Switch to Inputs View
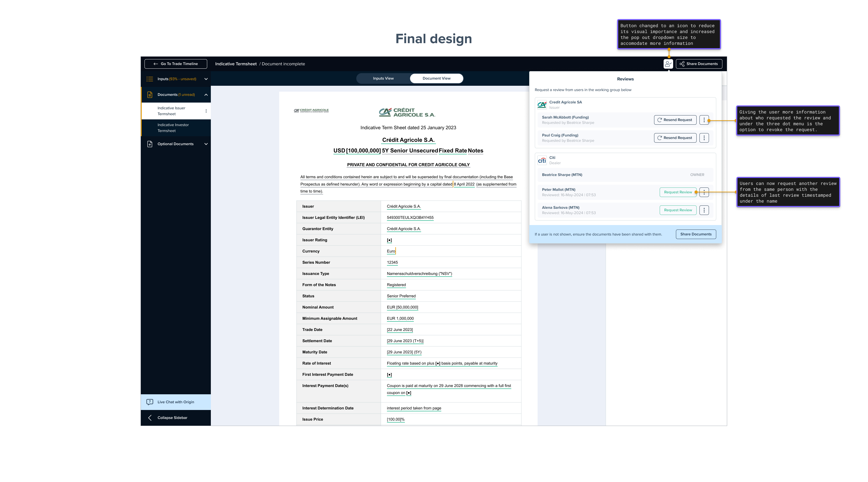 point(383,78)
